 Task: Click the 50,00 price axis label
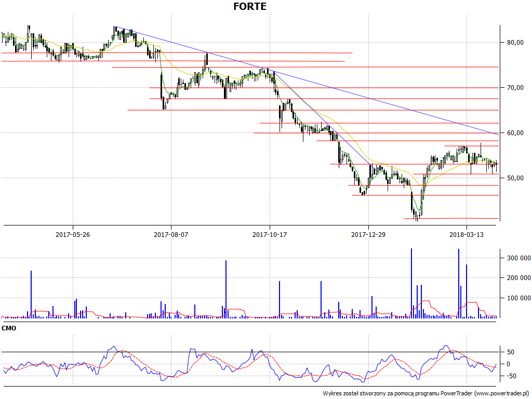click(515, 178)
